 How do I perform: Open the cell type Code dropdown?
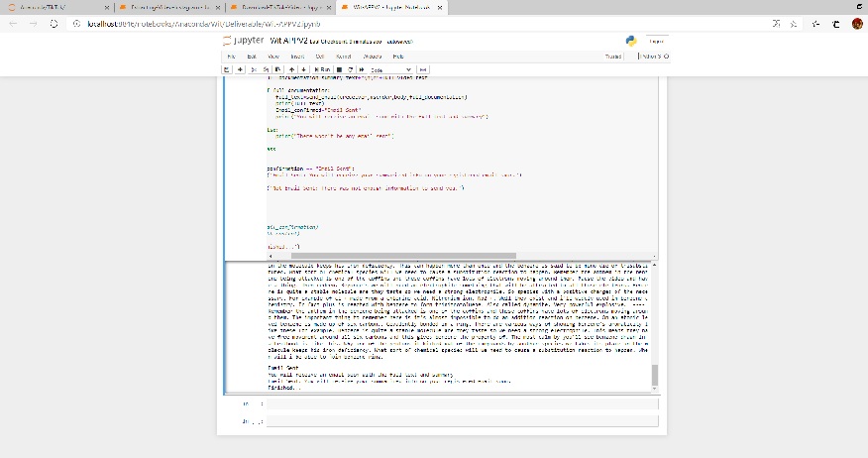click(x=390, y=69)
